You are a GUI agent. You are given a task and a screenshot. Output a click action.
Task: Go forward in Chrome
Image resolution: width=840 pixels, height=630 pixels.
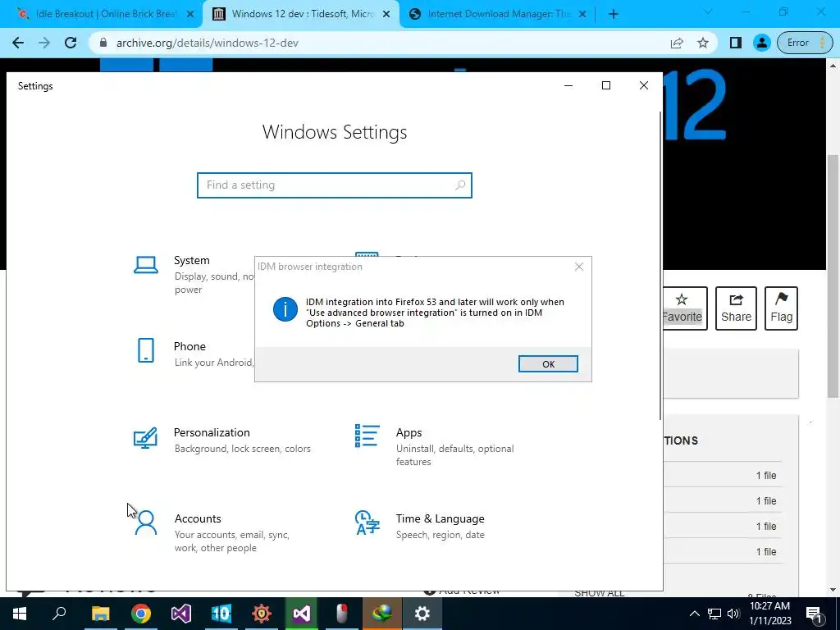(44, 43)
